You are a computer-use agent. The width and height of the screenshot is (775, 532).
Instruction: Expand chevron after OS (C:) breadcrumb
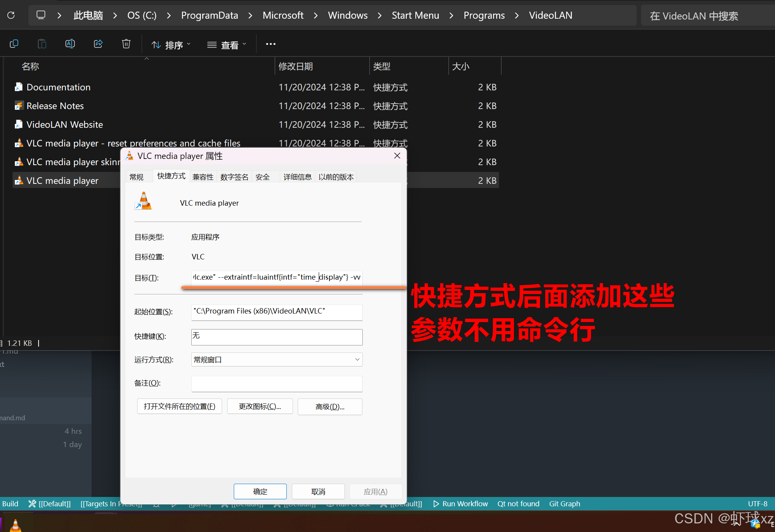[169, 15]
